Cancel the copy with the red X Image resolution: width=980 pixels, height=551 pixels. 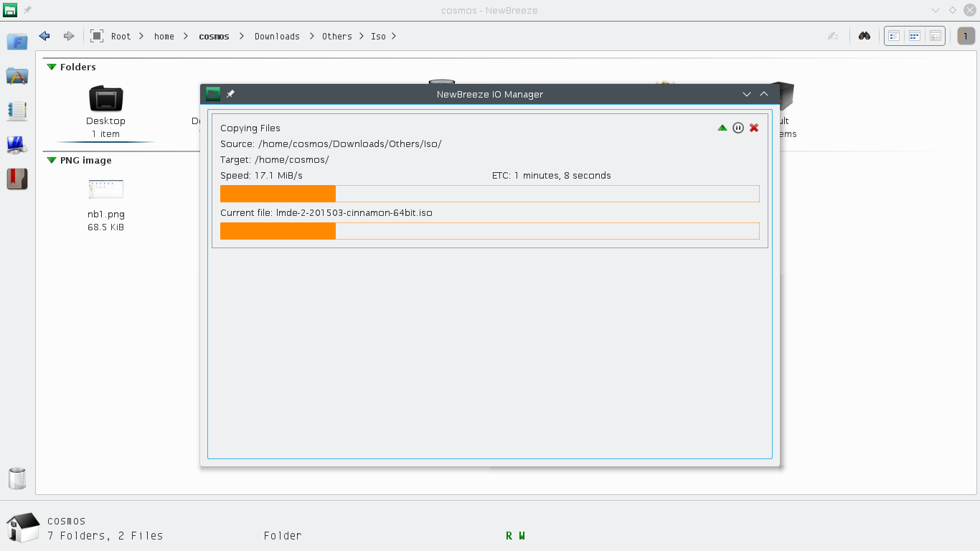(754, 128)
